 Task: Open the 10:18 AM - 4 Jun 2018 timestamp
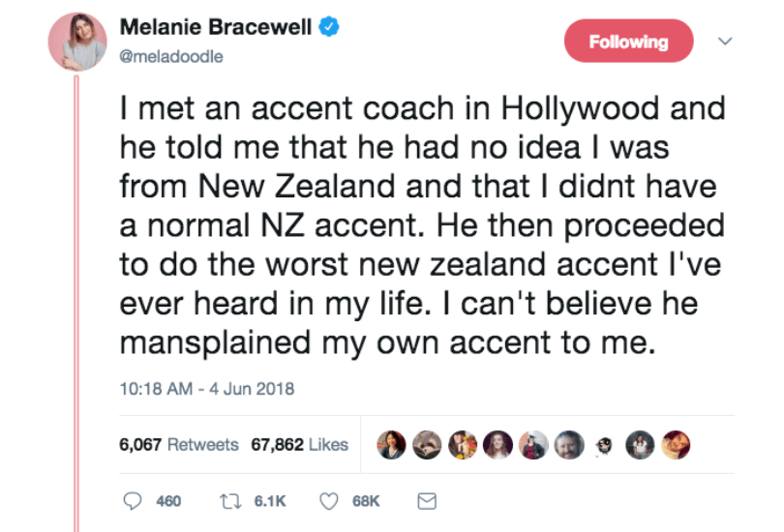click(x=206, y=390)
